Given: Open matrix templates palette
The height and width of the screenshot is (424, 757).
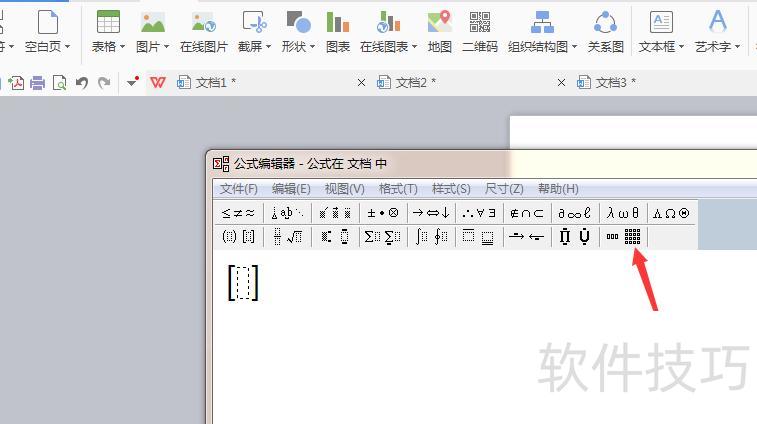Looking at the screenshot, I should point(623,237).
